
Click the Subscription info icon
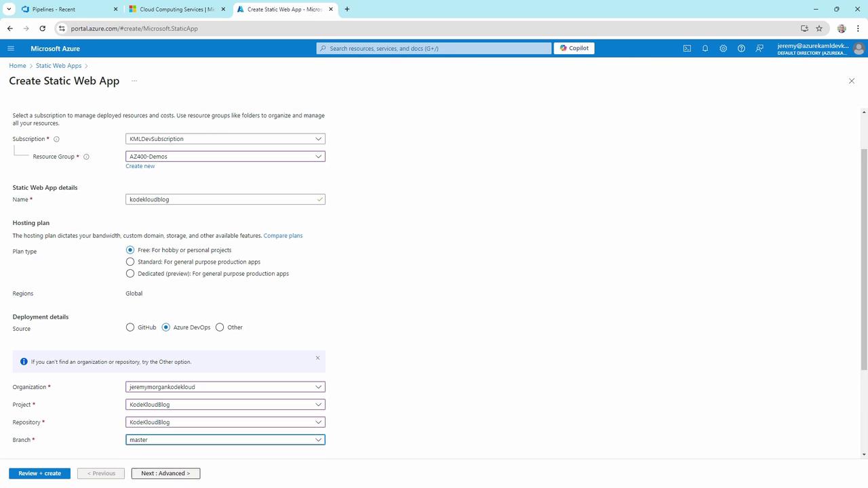(x=56, y=139)
